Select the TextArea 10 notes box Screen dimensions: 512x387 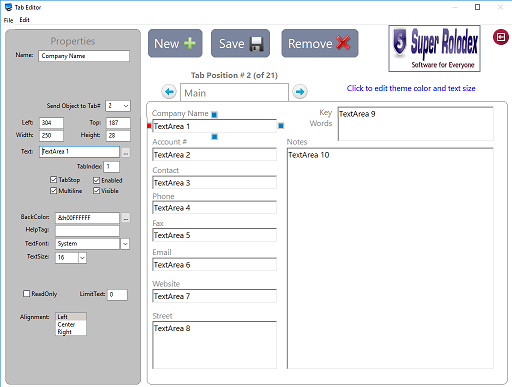click(x=390, y=258)
